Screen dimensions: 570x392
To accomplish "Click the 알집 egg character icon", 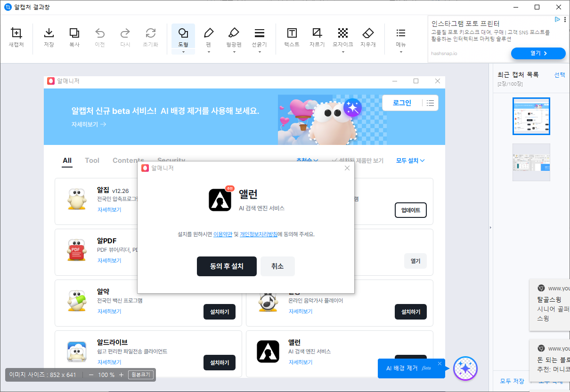I will pyautogui.click(x=76, y=200).
